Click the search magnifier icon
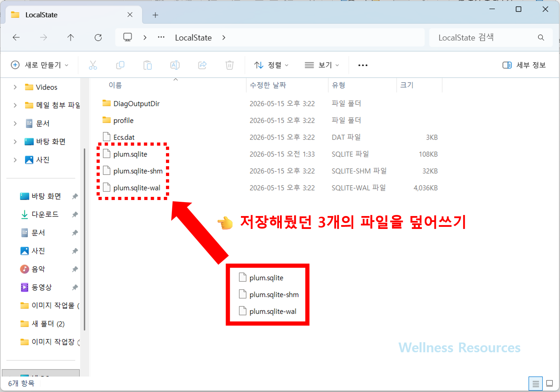The height and width of the screenshot is (392, 560). [541, 38]
